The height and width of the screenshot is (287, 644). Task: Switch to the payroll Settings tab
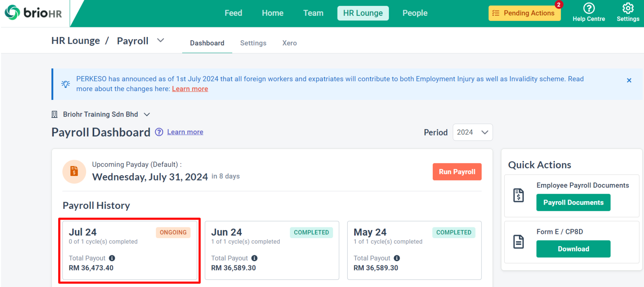(253, 43)
